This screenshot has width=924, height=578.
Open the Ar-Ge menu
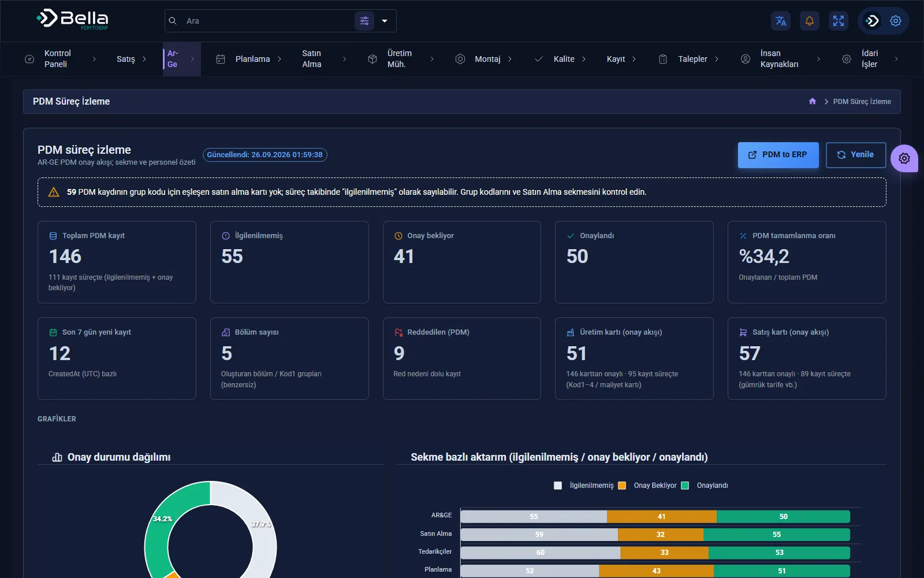[182, 59]
